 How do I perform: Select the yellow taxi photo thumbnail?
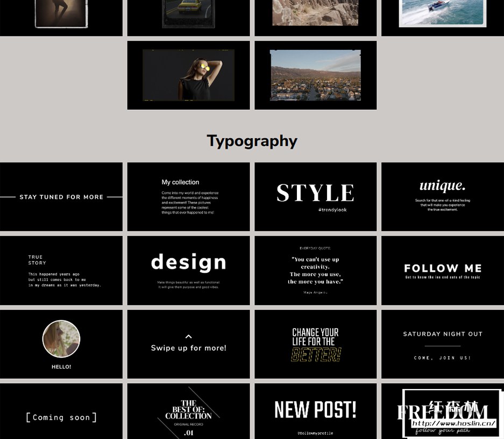click(188, 18)
